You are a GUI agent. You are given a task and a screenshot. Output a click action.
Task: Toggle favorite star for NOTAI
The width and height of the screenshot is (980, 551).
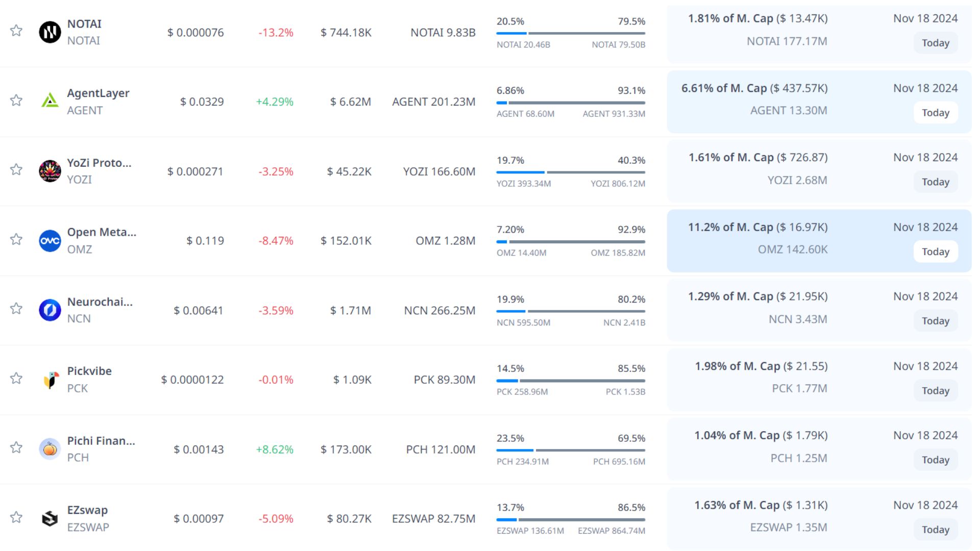click(16, 31)
